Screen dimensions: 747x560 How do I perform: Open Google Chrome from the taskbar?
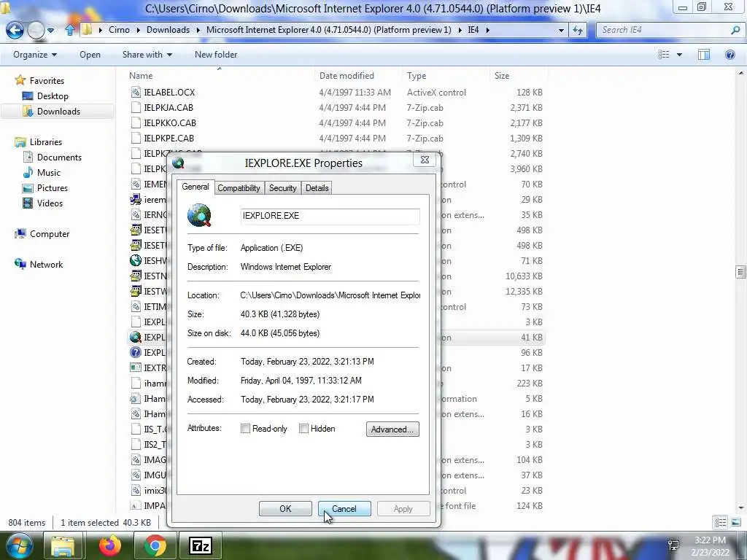pyautogui.click(x=155, y=545)
